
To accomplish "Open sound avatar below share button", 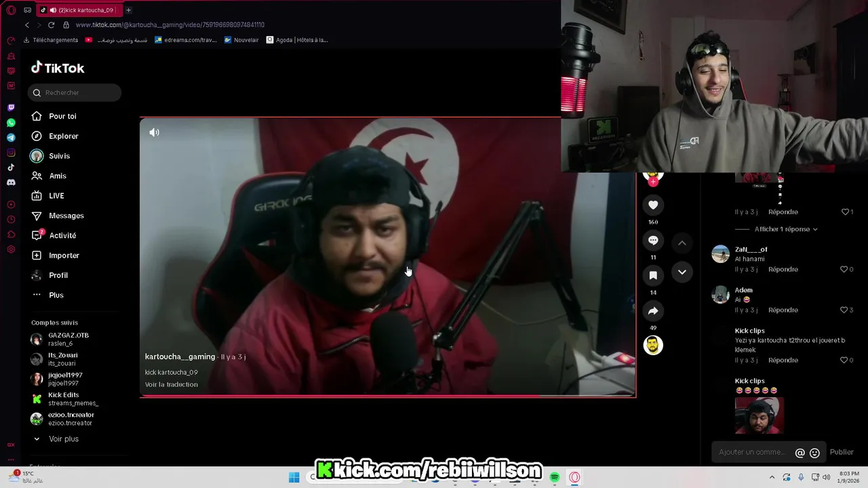I will (x=653, y=345).
